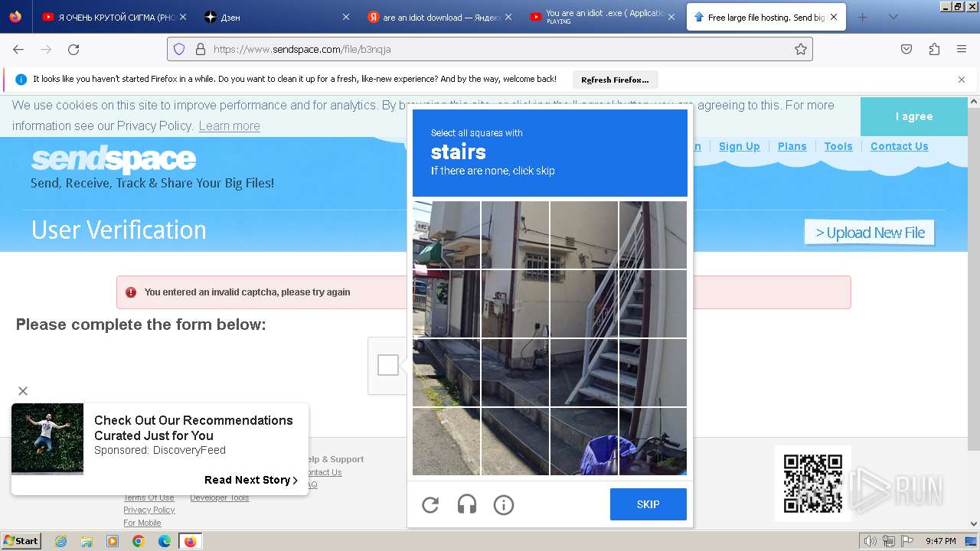Switch to Я ОЧЕНЬ КРУТОЙ СИГМА tab
Image resolution: width=980 pixels, height=551 pixels.
click(113, 17)
